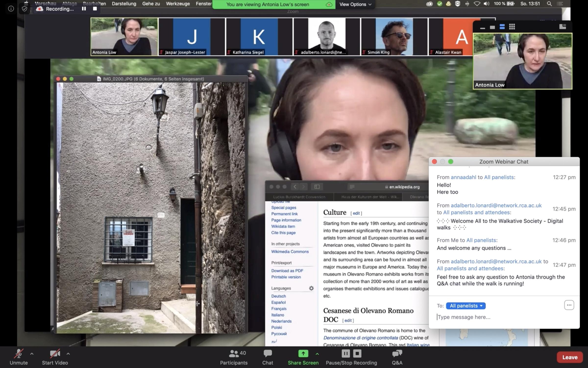This screenshot has width=588, height=368.
Task: Click the chat more options ellipsis button
Action: coord(569,305)
